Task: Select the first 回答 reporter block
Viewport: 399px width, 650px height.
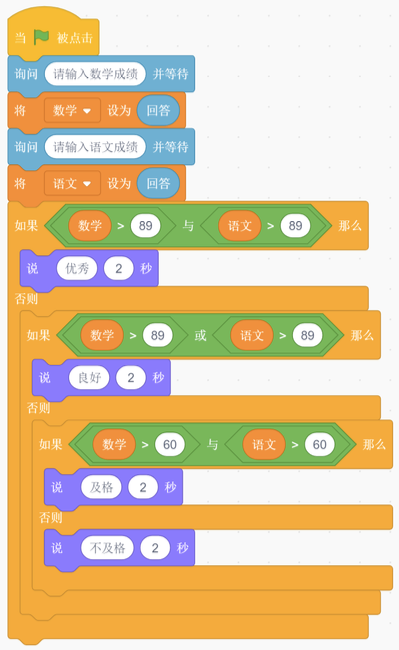Action: (x=158, y=111)
